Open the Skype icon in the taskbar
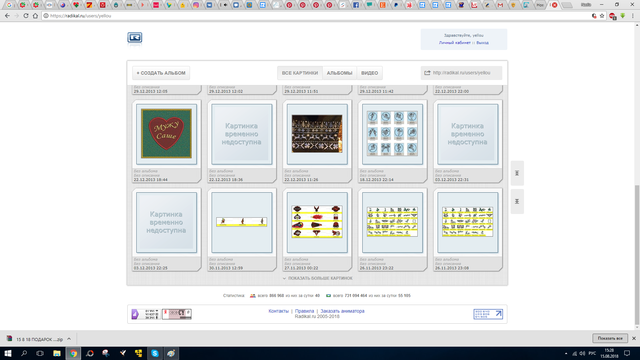The height and width of the screenshot is (360, 640). 155,353
